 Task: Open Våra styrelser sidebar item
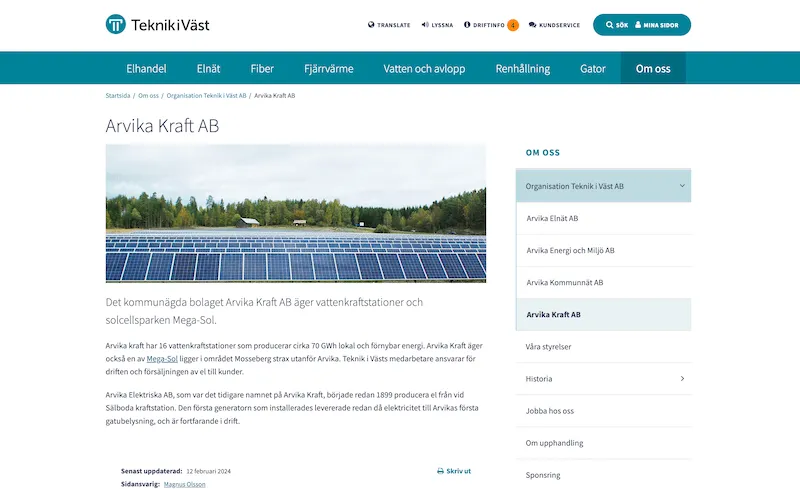point(604,347)
